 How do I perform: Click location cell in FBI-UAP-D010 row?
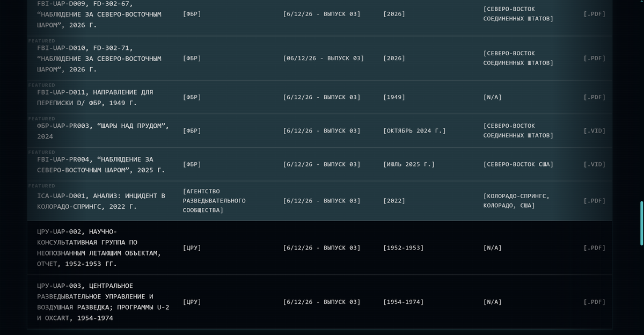[518, 58]
